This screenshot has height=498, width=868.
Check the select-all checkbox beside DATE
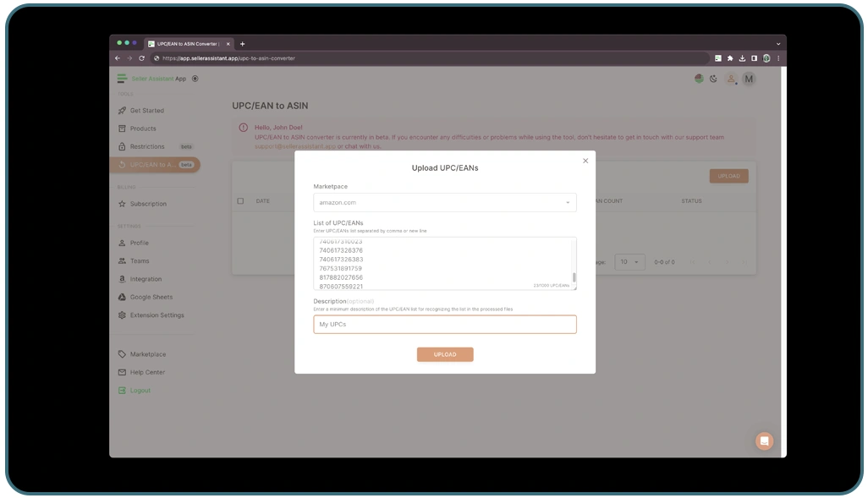pos(241,200)
